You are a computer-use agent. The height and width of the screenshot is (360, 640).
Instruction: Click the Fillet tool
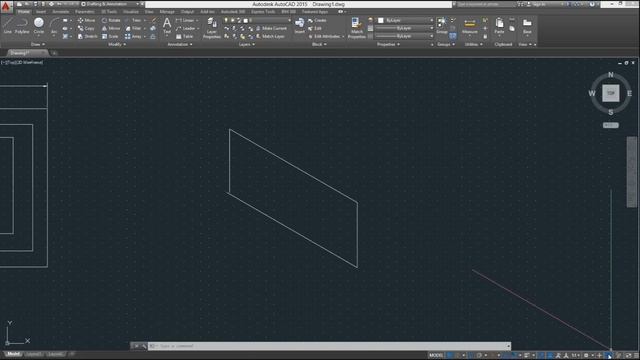133,28
